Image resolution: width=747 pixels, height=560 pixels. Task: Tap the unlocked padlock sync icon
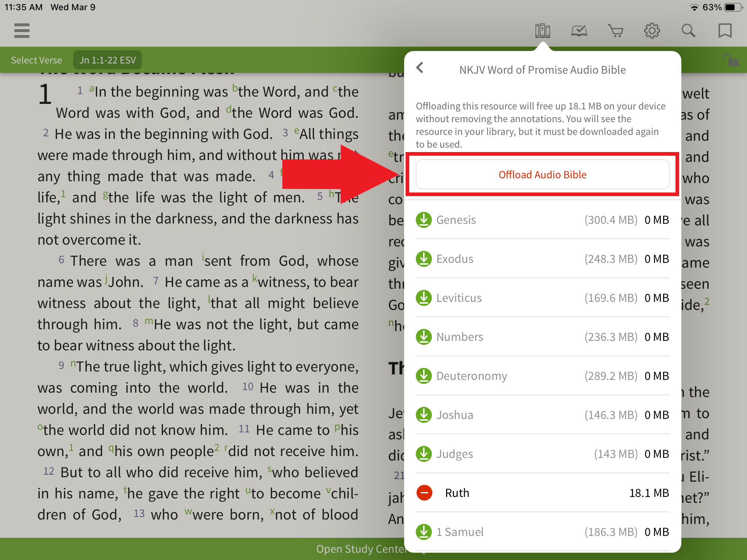coord(731,60)
